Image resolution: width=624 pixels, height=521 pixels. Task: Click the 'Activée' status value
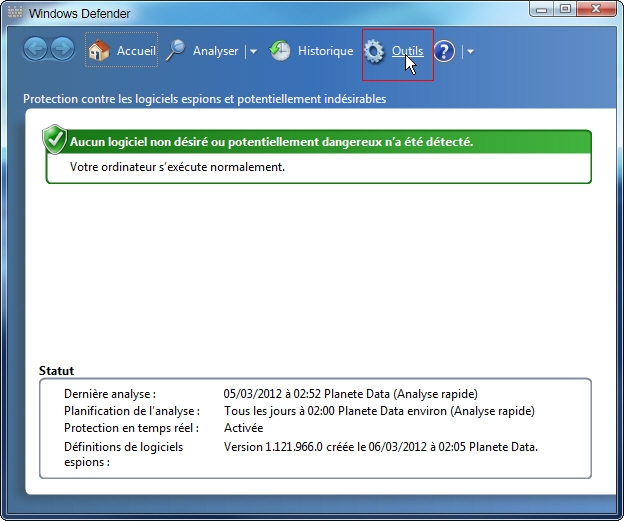pyautogui.click(x=243, y=428)
